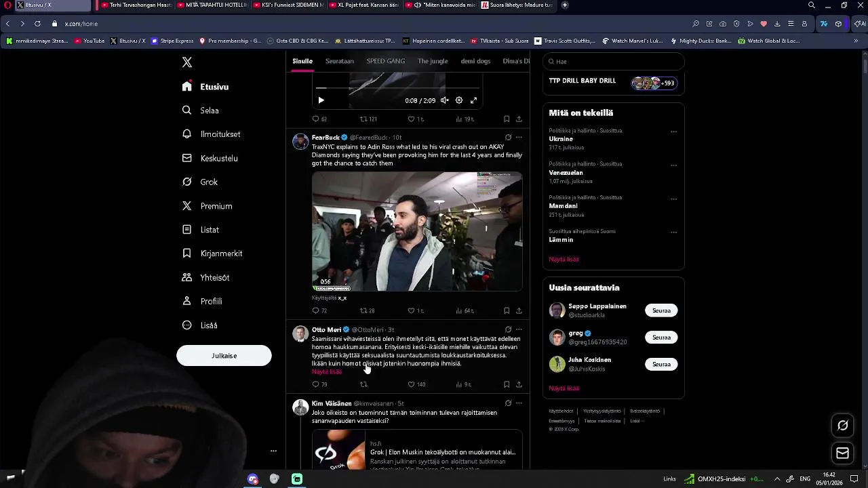Reload the page in browser toolbar

coord(37,24)
